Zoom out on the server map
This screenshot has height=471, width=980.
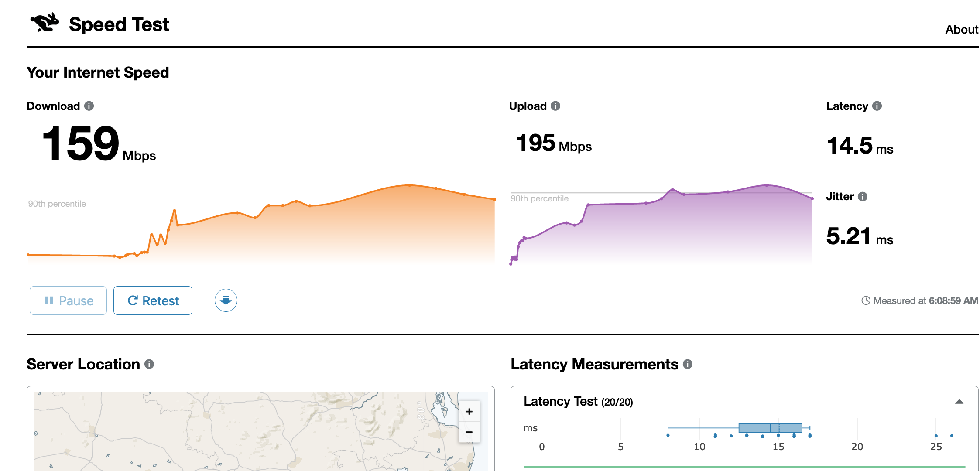[x=469, y=432]
